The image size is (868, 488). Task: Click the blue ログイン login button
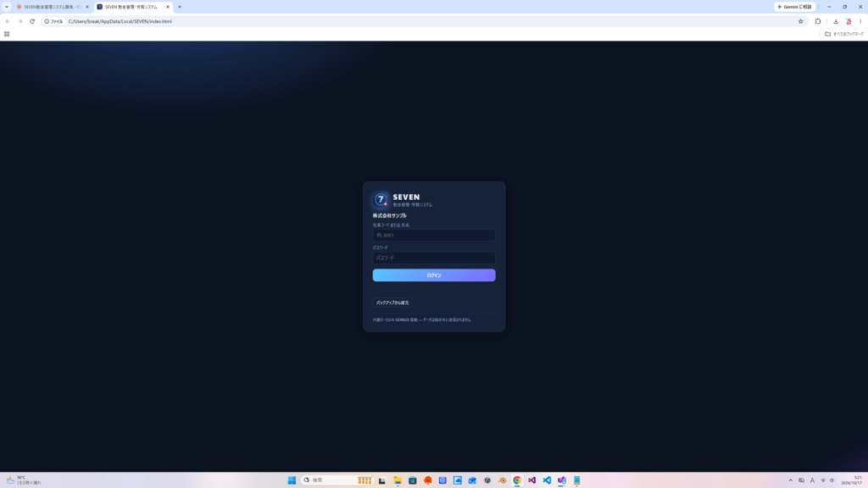(433, 275)
